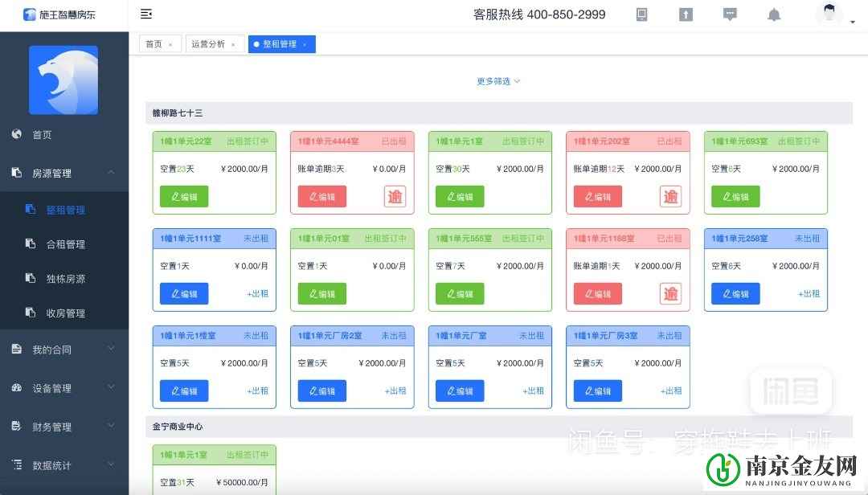Select 收房管理 in the sidebar
The width and height of the screenshot is (868, 495).
65,313
